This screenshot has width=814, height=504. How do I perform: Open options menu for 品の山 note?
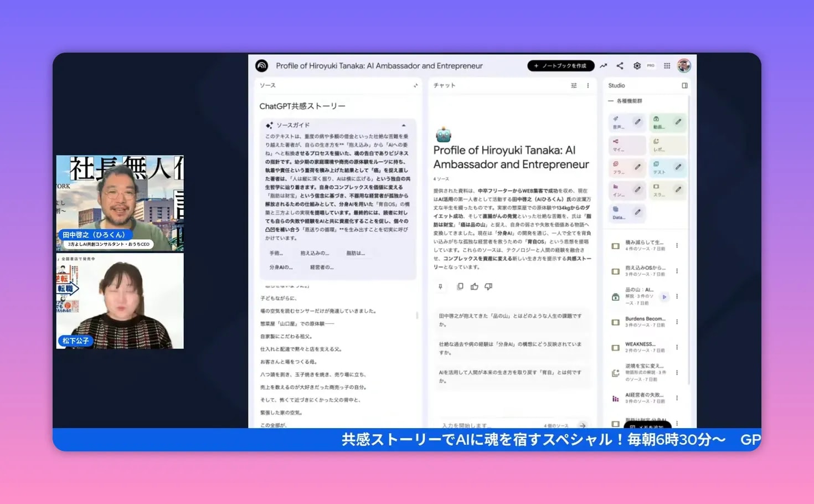pyautogui.click(x=677, y=295)
